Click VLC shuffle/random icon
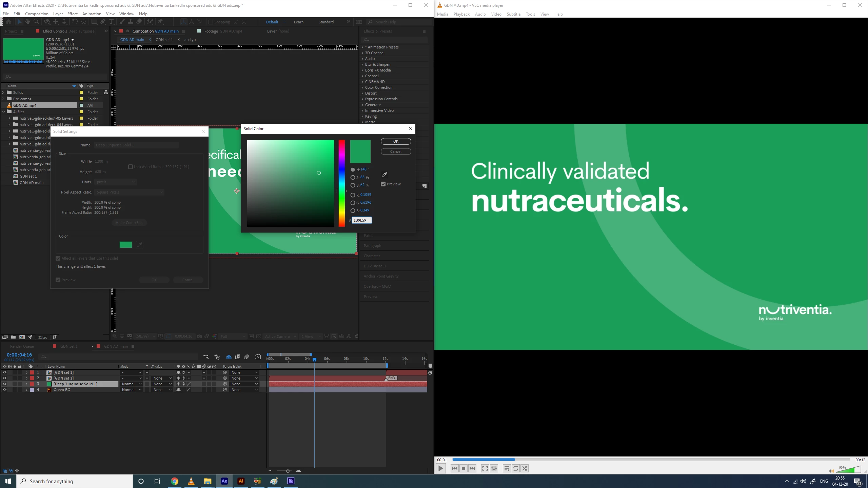The width and height of the screenshot is (868, 488). 525,468
